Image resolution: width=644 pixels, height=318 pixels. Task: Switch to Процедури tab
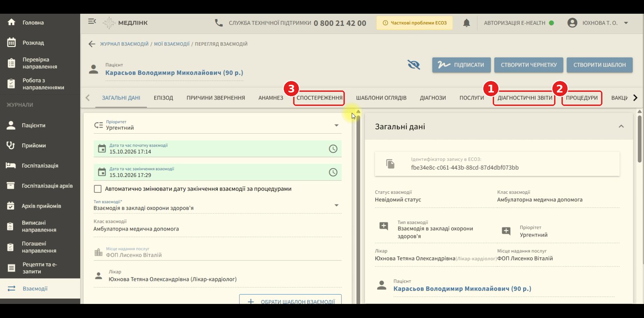(x=582, y=98)
